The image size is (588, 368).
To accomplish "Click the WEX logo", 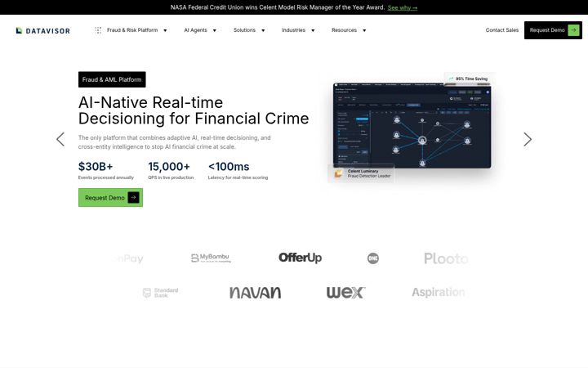I will point(345,293).
